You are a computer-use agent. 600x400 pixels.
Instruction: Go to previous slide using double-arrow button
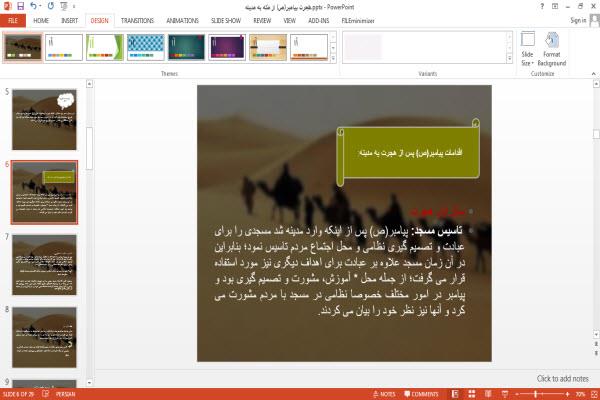click(x=596, y=344)
